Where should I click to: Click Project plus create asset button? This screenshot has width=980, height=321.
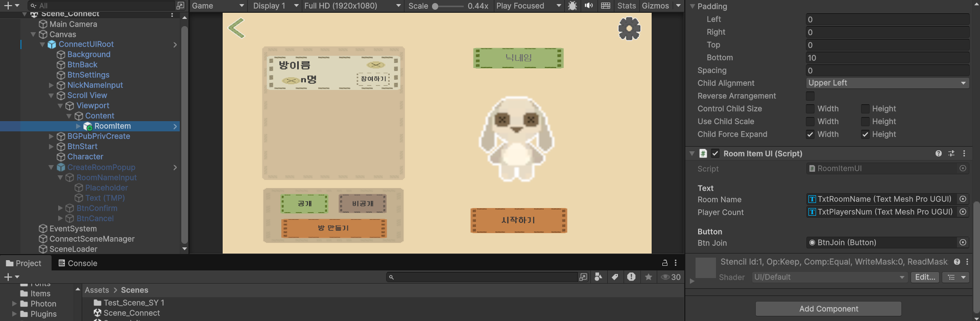[x=12, y=277]
